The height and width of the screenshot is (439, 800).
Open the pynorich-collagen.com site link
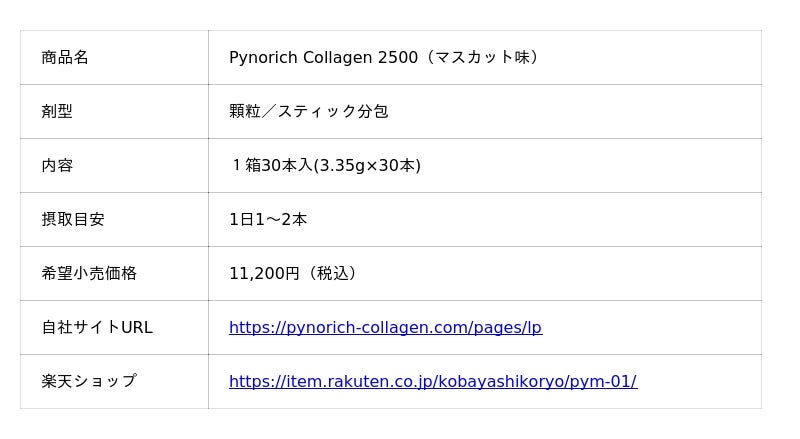tap(385, 327)
